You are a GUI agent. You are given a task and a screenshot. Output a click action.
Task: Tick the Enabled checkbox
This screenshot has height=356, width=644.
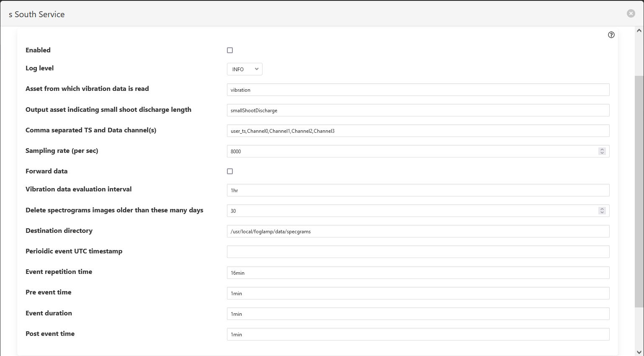click(x=230, y=50)
